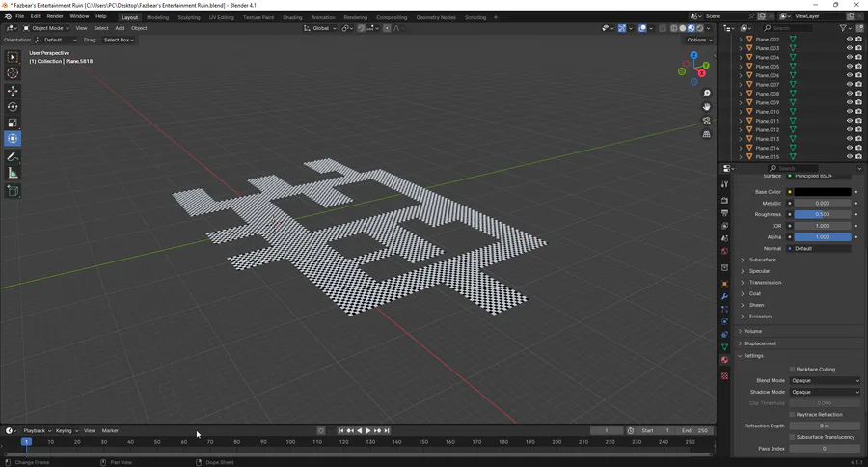Expand the Subsurface section
Viewport: 868px width, 467px height.
click(x=762, y=260)
